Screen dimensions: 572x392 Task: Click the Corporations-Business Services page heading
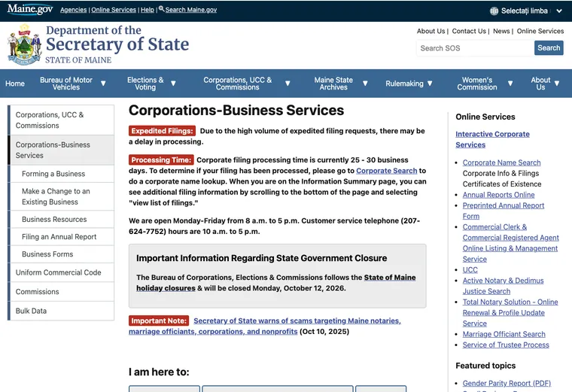pyautogui.click(x=236, y=111)
